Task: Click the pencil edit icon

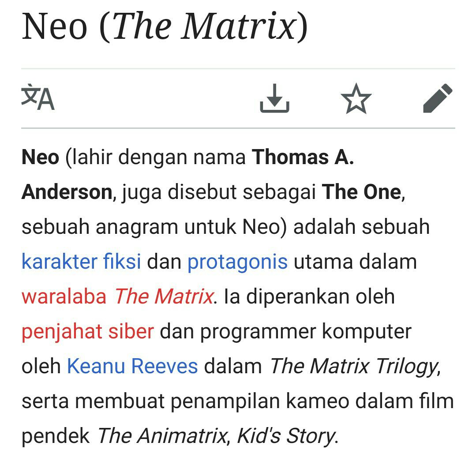Action: pos(438,98)
